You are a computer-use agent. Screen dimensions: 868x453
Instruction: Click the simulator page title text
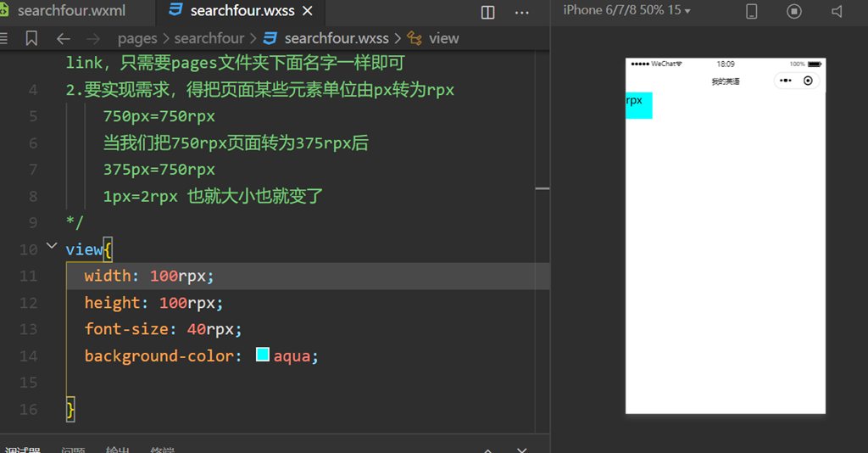point(726,81)
